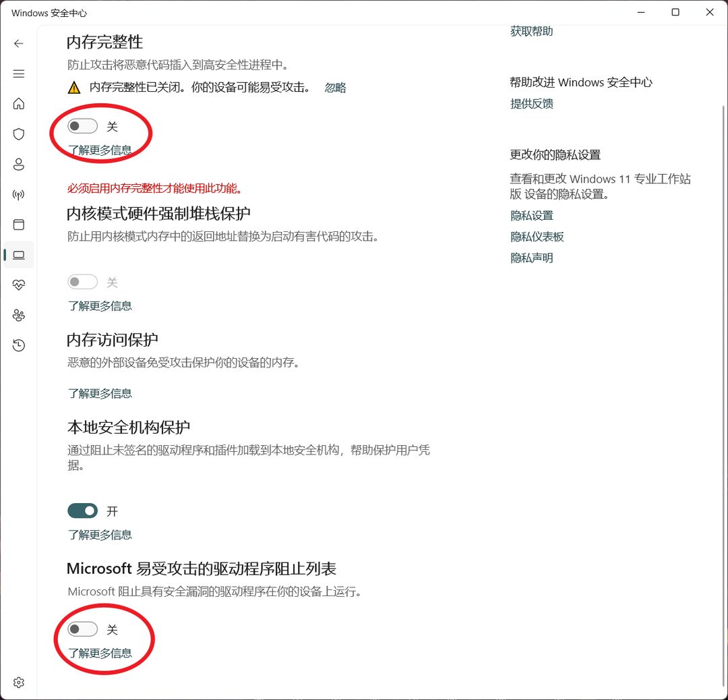Screen dimensions: 728x700
Task: Click the yellow warning triangle icon
Action: [74, 88]
